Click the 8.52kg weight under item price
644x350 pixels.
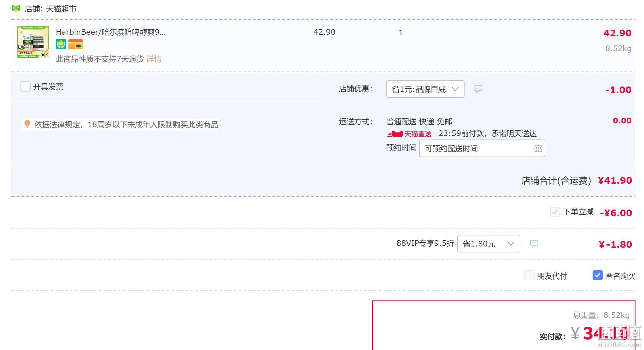[x=618, y=49]
